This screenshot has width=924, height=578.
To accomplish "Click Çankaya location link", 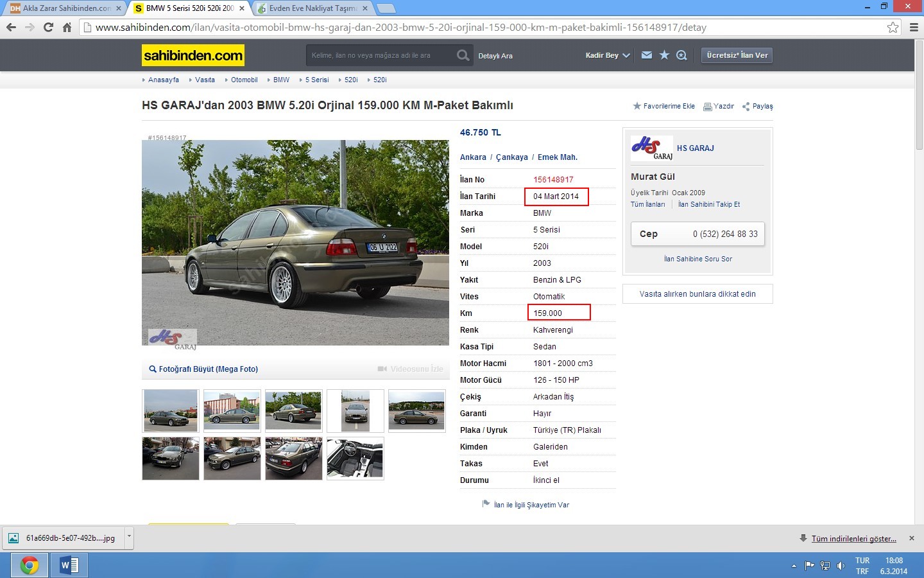I will click(512, 157).
